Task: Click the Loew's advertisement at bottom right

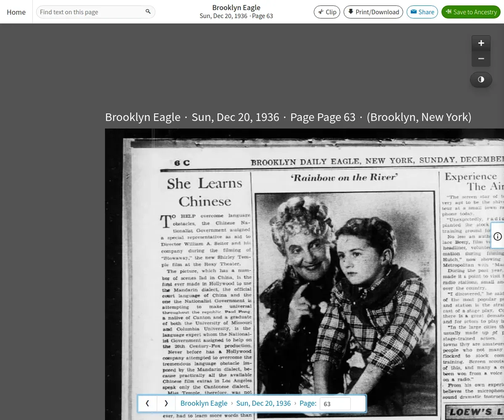Action: coord(475,412)
